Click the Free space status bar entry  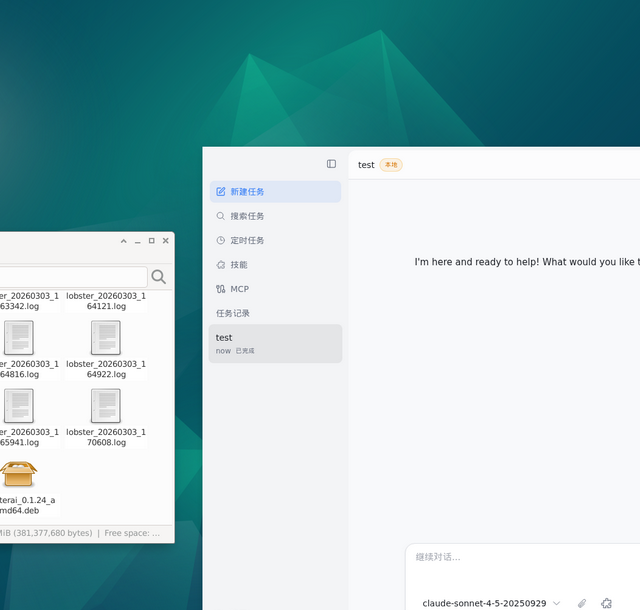click(x=132, y=533)
